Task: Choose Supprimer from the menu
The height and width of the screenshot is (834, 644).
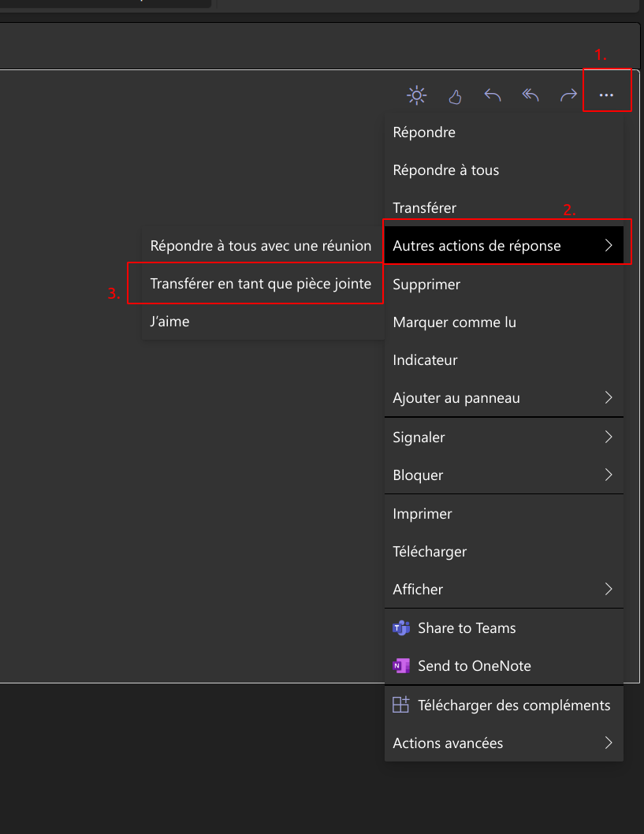Action: 426,284
